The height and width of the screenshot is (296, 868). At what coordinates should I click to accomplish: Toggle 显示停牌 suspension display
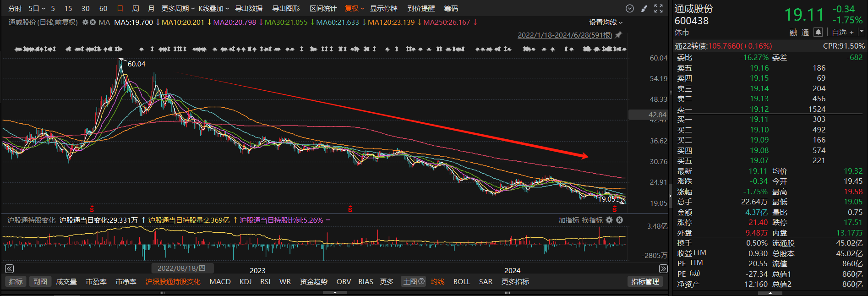pos(383,9)
